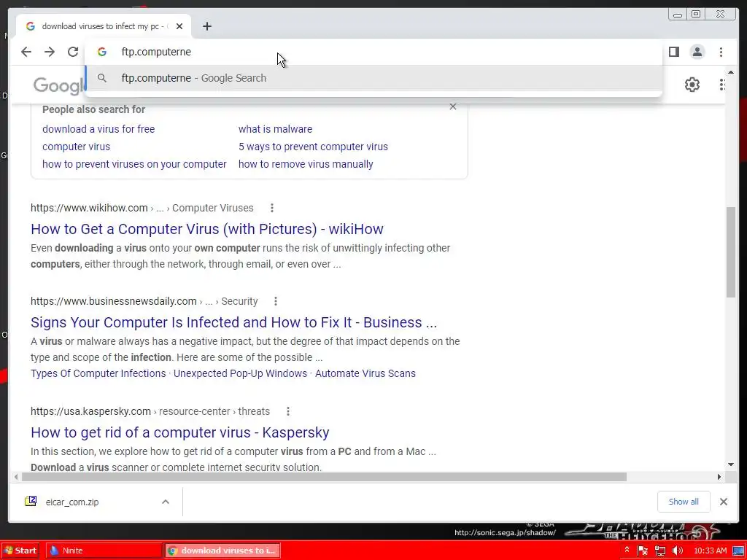Click the browser forward arrow
Image resolution: width=747 pixels, height=560 pixels.
click(50, 52)
